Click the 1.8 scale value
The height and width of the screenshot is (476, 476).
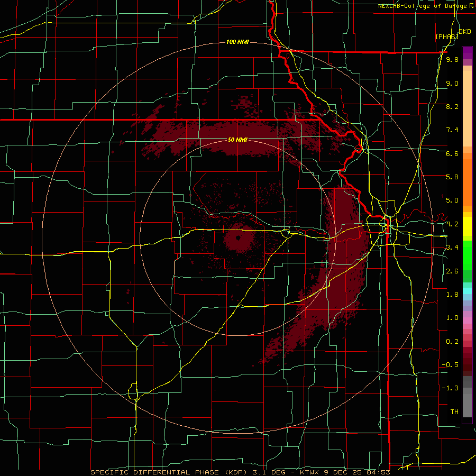pos(452,295)
